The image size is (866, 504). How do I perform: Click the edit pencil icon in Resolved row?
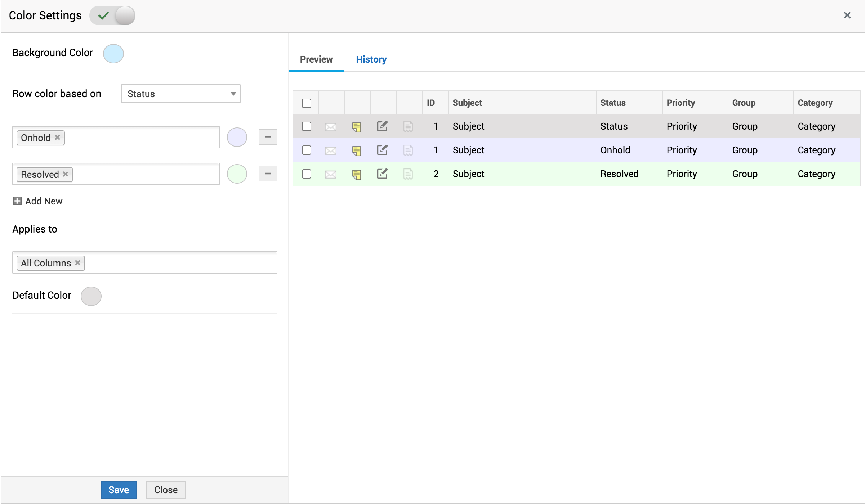tap(382, 174)
